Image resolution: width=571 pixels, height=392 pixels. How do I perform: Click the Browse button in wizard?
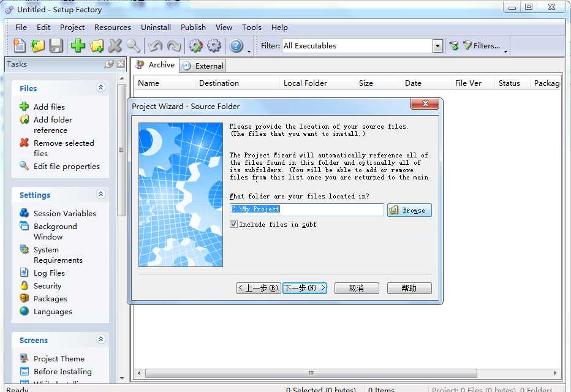pyautogui.click(x=409, y=210)
